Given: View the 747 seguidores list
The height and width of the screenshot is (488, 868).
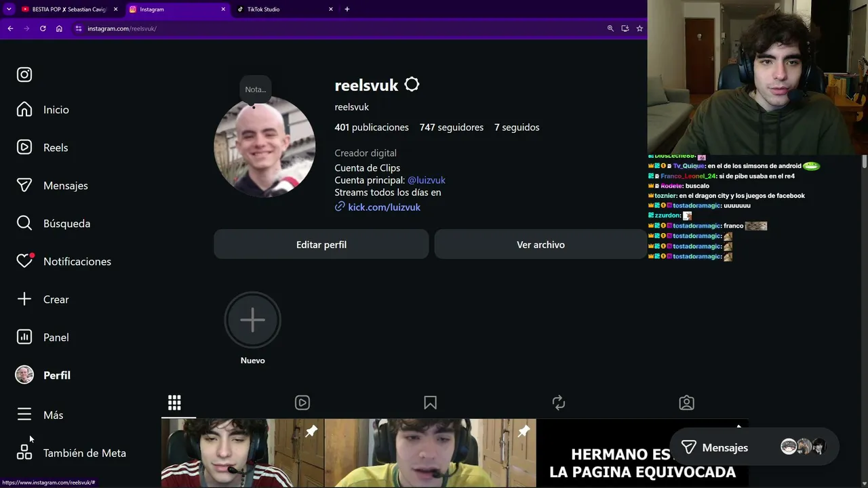Looking at the screenshot, I should 452,127.
